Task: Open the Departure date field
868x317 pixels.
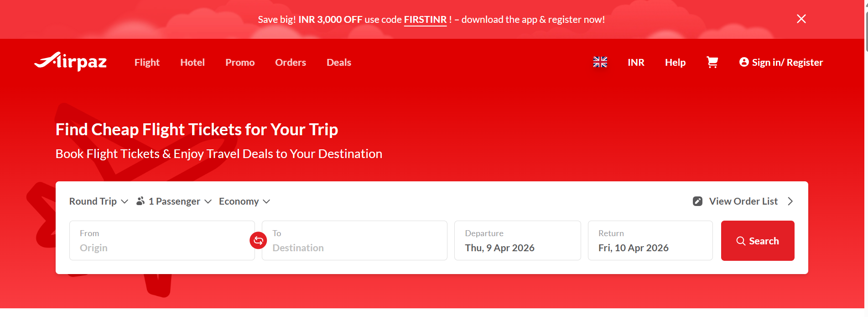Action: click(517, 241)
